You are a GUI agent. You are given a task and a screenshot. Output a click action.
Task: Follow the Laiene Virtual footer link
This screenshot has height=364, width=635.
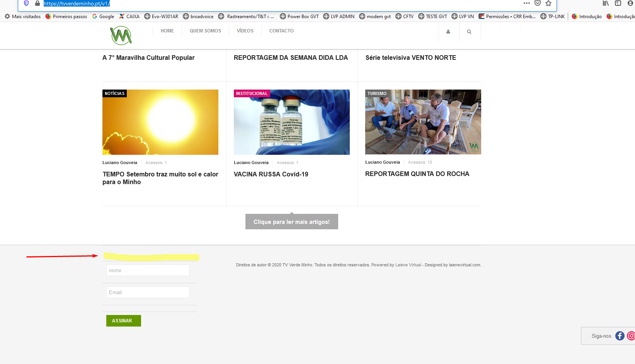(408, 265)
